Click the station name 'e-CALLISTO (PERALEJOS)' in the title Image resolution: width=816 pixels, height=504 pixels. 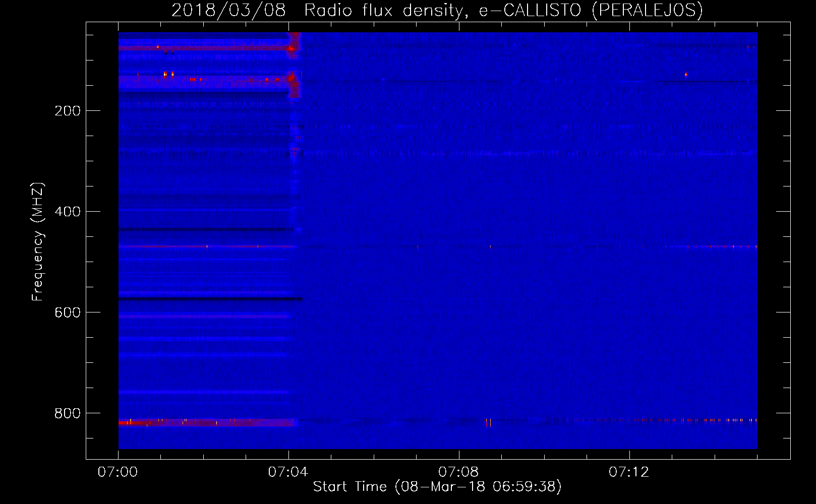591,11
